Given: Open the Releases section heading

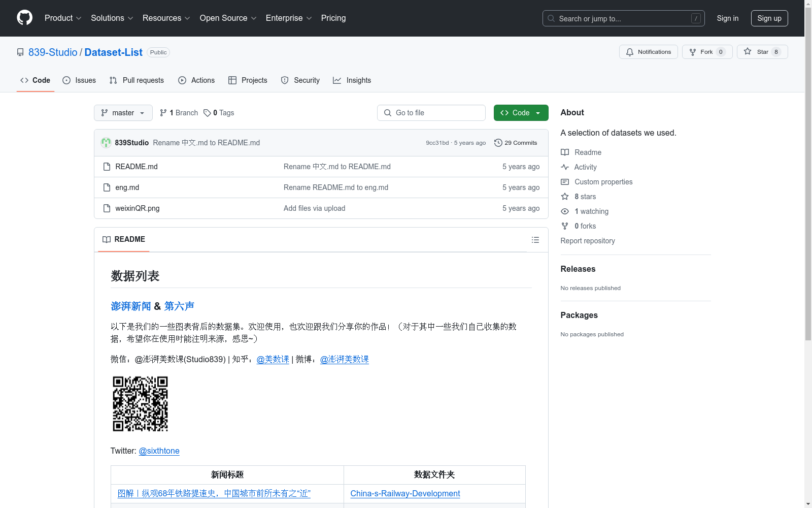Looking at the screenshot, I should (578, 269).
